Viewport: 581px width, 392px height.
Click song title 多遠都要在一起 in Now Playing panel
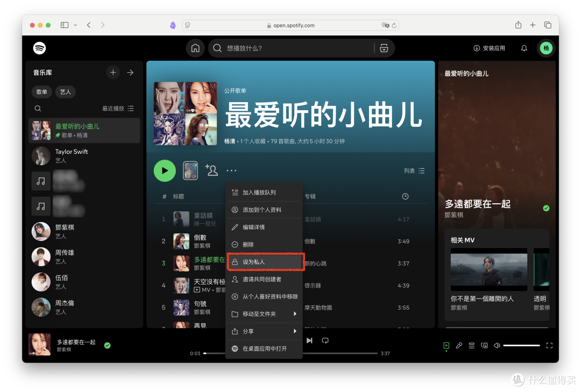(478, 204)
